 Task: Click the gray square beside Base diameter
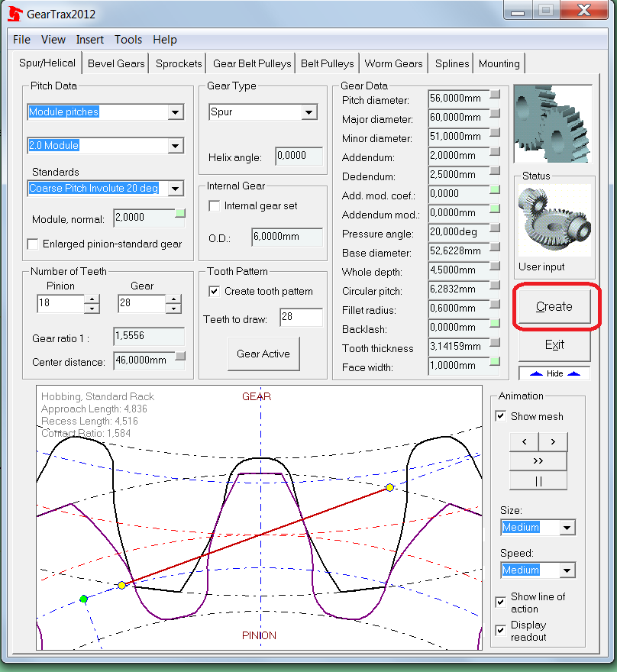click(495, 247)
